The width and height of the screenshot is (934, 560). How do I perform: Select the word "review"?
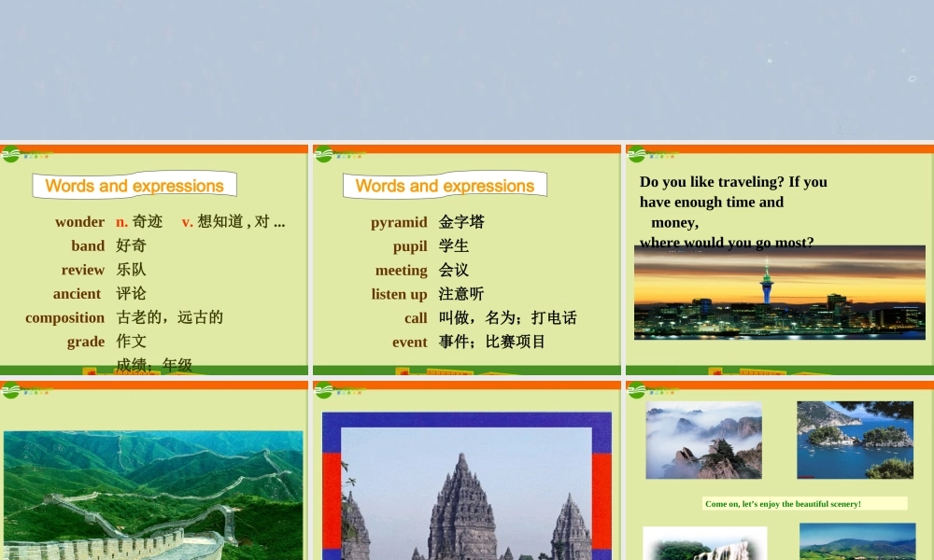point(83,270)
